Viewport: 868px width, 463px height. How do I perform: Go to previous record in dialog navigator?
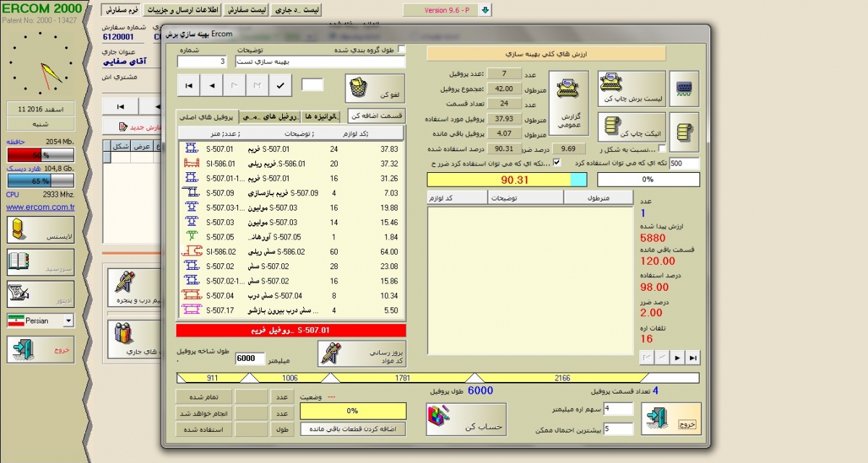tap(211, 85)
